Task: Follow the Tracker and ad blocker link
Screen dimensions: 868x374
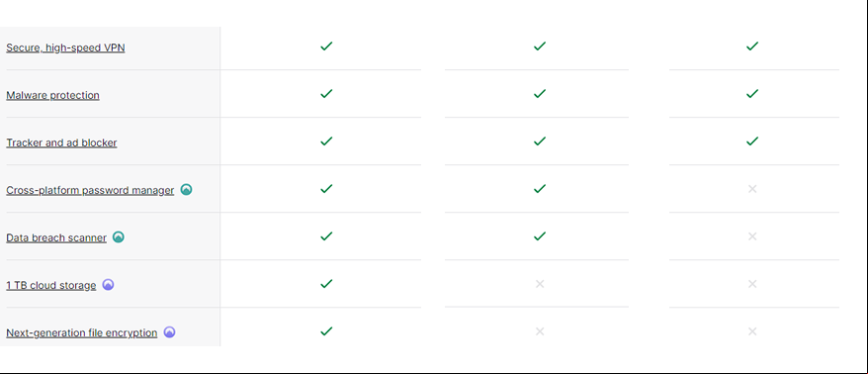Action: tap(61, 142)
